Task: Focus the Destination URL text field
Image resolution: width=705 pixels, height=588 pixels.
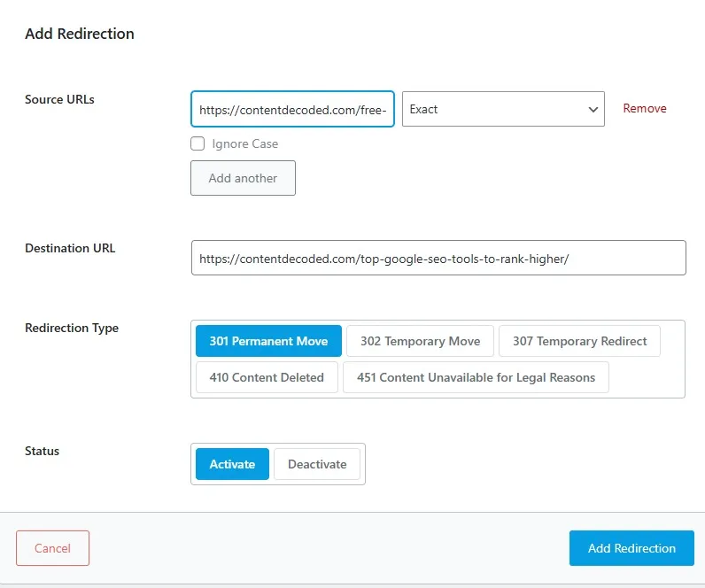Action: tap(438, 258)
